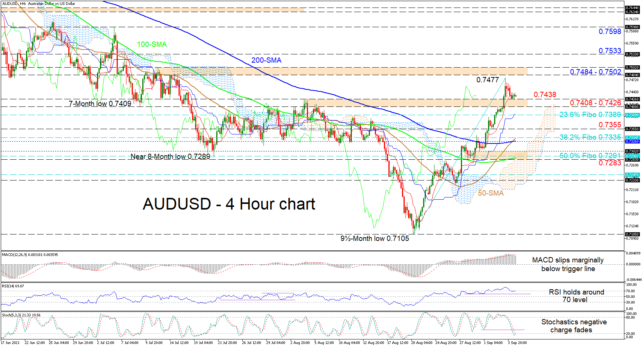Click the 21 Jul 20:00 time axis label

[x=227, y=343]
